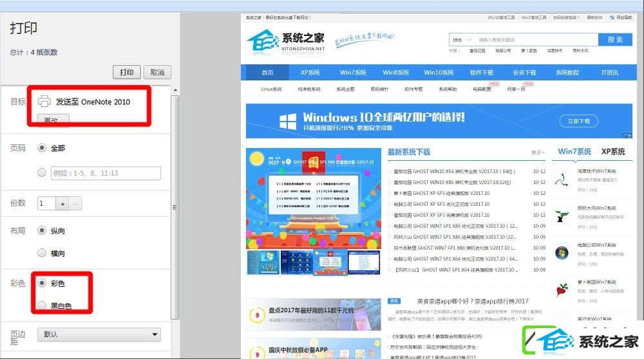Click the large GHOST Win7 featured image
Screen dimensions: 644x359
[x=314, y=199]
